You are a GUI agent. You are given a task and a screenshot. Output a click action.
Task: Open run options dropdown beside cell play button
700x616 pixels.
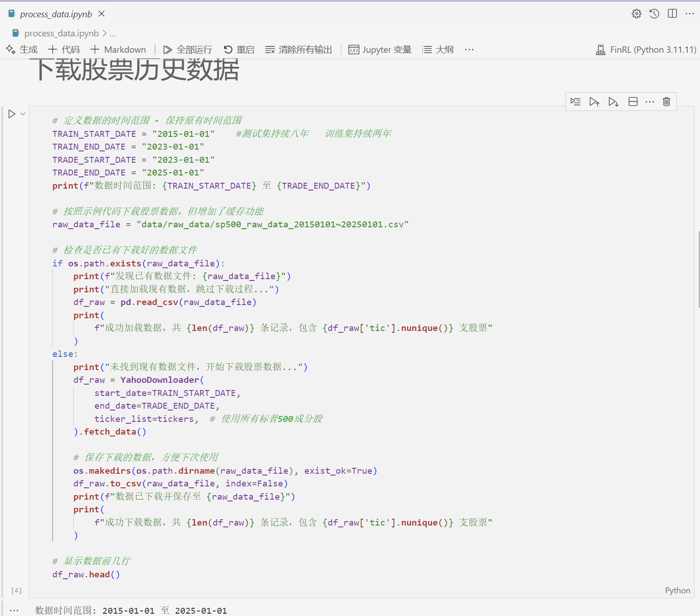click(x=23, y=114)
